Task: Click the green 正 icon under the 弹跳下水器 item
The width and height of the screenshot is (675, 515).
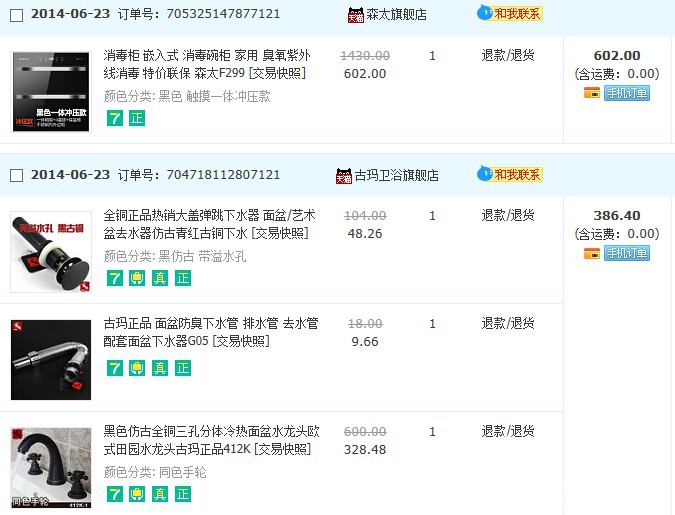Action: (183, 278)
